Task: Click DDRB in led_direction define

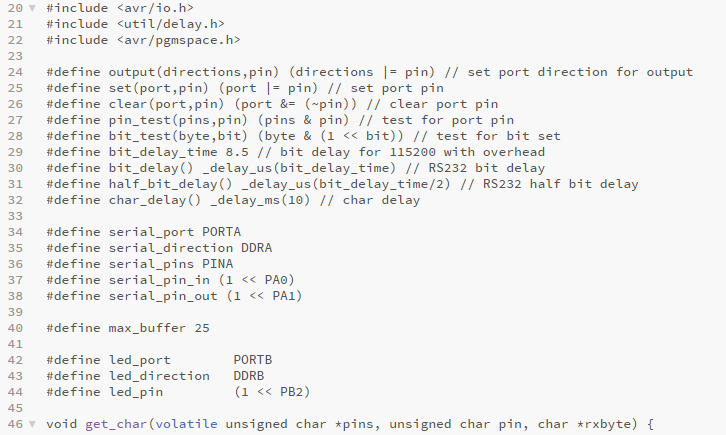Action: [x=249, y=376]
